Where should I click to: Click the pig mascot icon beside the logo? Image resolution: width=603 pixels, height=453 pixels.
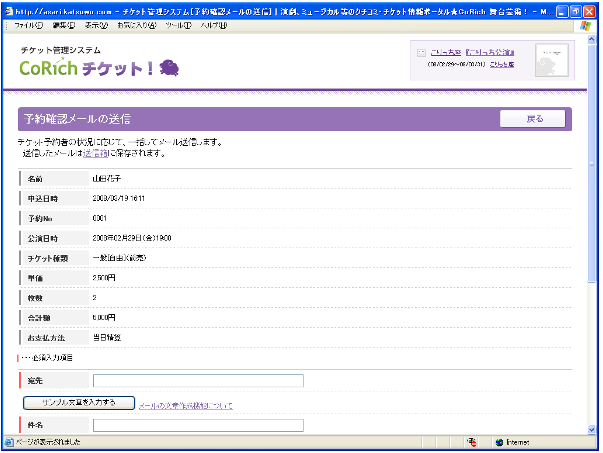click(169, 67)
